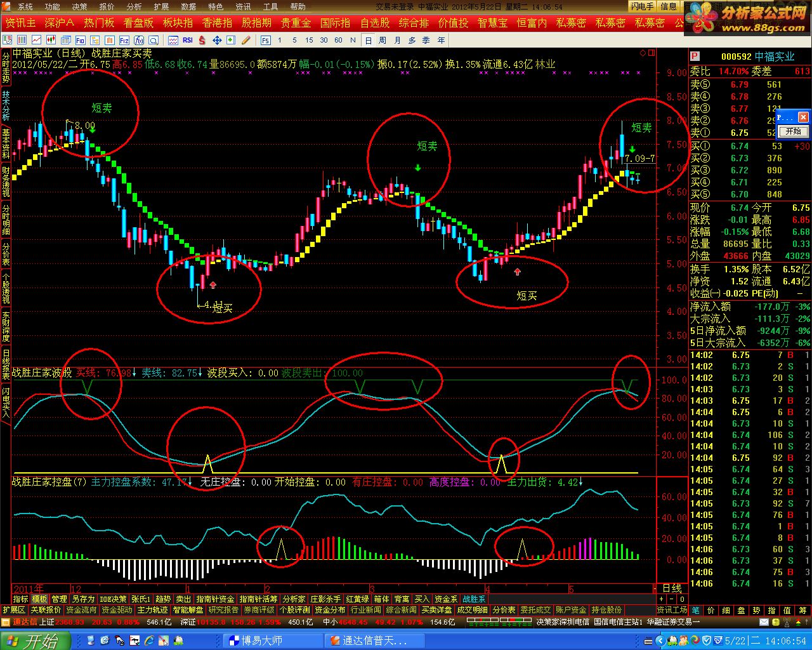Select the pencil drawing tool icon
The width and height of the screenshot is (812, 650).
pyautogui.click(x=245, y=40)
